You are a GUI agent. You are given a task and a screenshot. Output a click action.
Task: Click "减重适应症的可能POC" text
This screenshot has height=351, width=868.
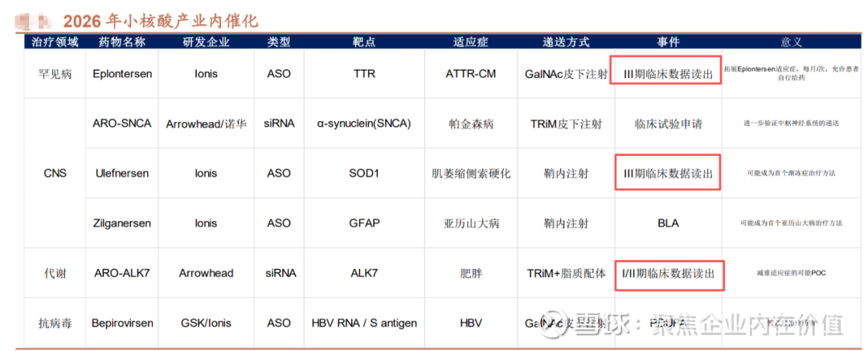791,273
